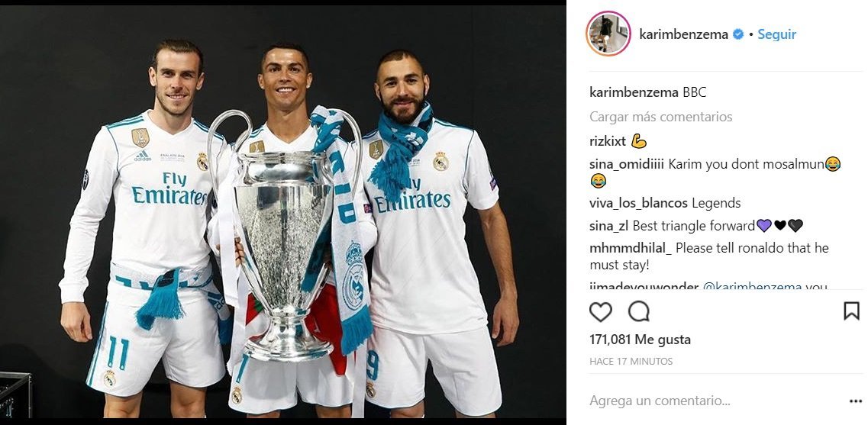This screenshot has width=868, height=425.
Task: Click the post photo with the trophy
Action: tap(283, 212)
